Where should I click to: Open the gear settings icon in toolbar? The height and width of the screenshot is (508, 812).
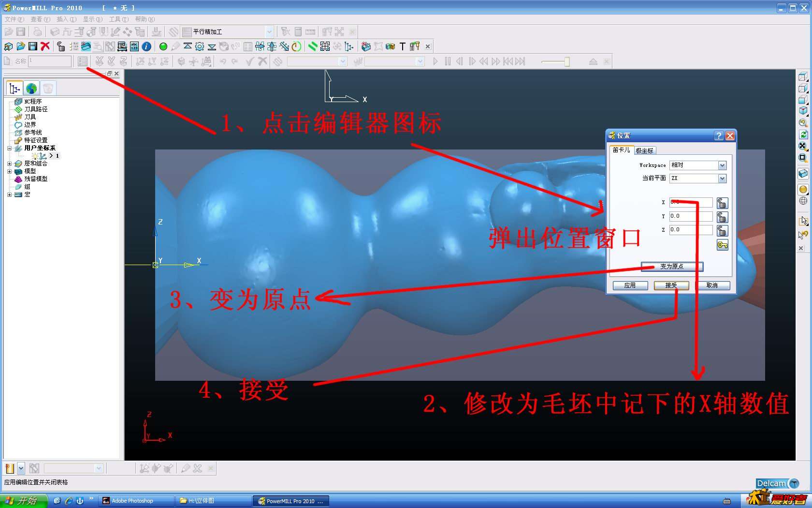click(200, 46)
